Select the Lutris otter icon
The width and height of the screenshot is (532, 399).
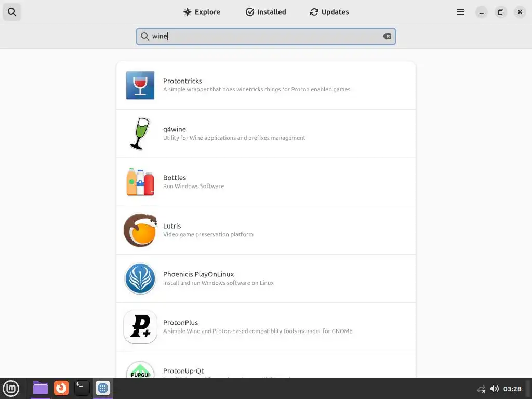140,230
